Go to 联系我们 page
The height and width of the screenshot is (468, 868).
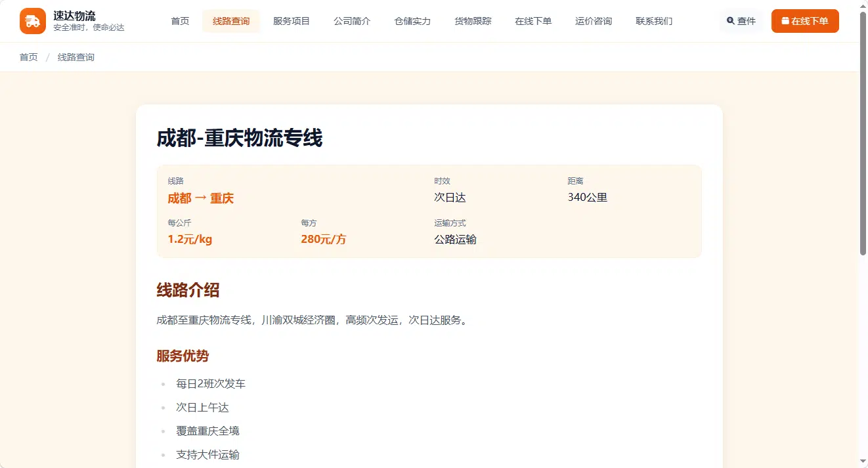click(654, 21)
